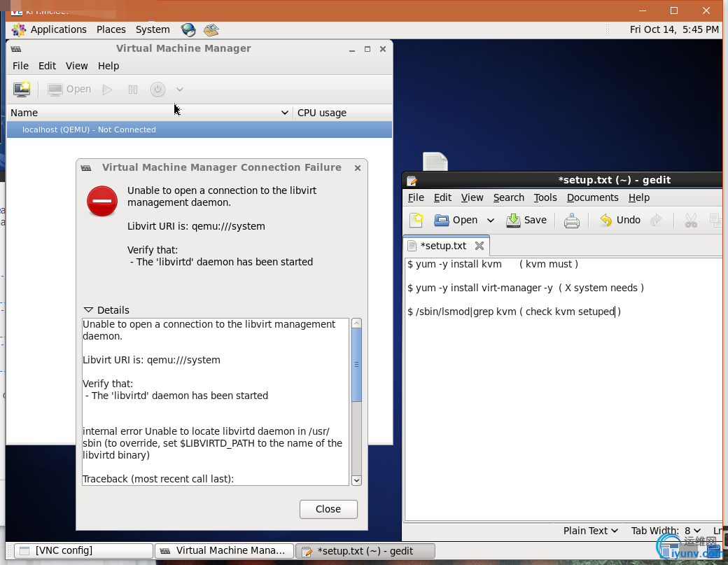Image resolution: width=728 pixels, height=565 pixels.
Task: Close the setup.txt tab
Action: coord(479,246)
